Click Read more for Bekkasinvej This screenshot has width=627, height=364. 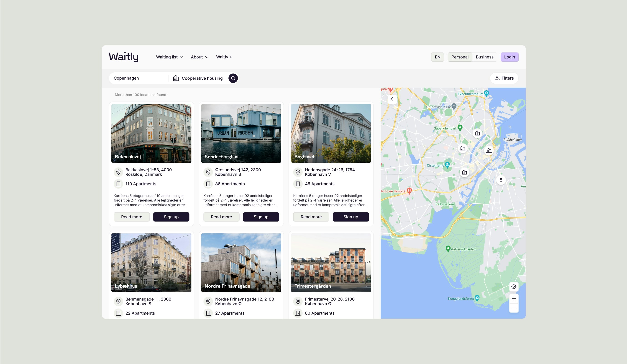point(132,217)
